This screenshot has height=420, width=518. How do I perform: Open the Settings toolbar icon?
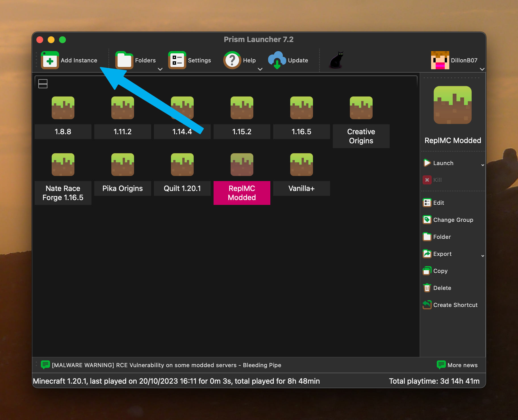(x=177, y=60)
